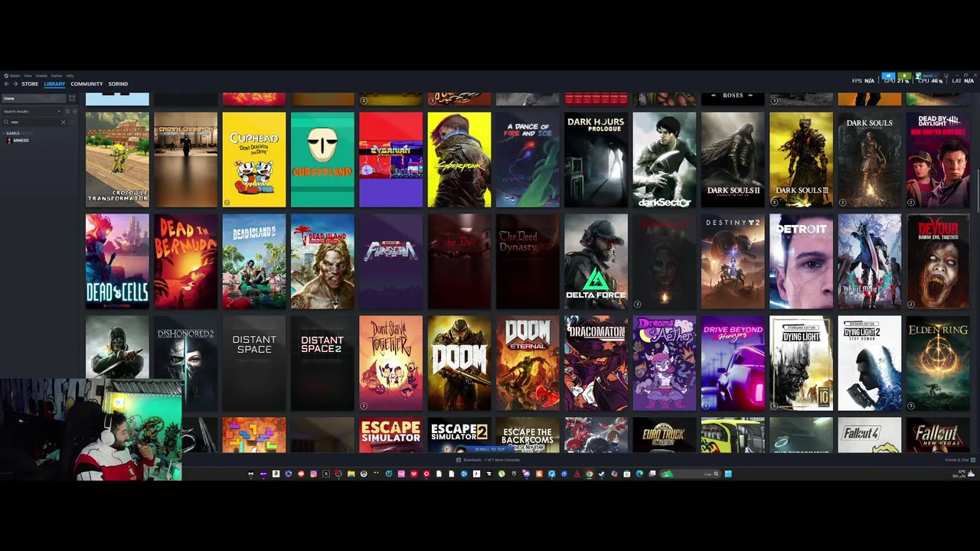This screenshot has height=551, width=980.
Task: Click the recent activity clock filter icon
Action: (67, 111)
